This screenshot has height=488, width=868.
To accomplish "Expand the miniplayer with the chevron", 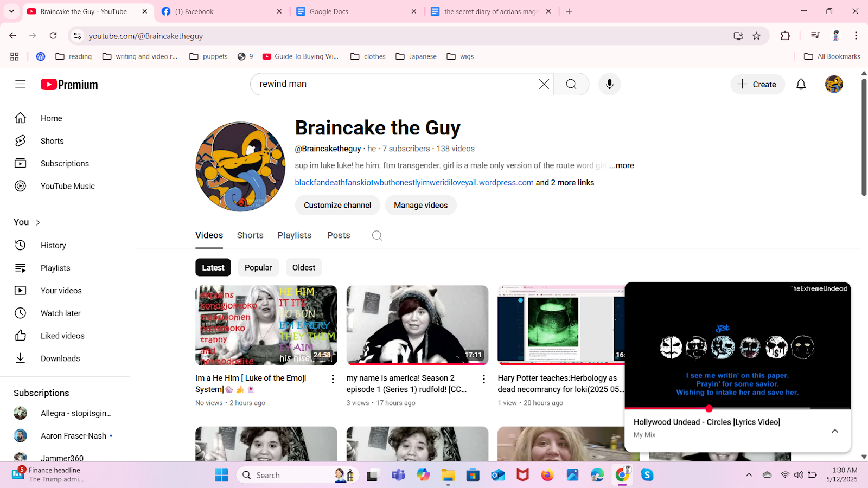I will tap(835, 431).
